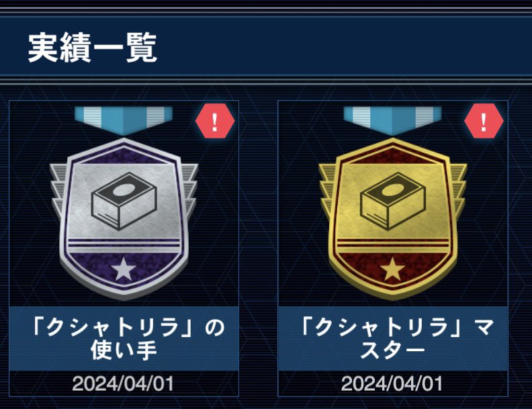Click empty header bar beside 実績一覧
Viewport: 532px width, 409px height.
[x=345, y=48]
